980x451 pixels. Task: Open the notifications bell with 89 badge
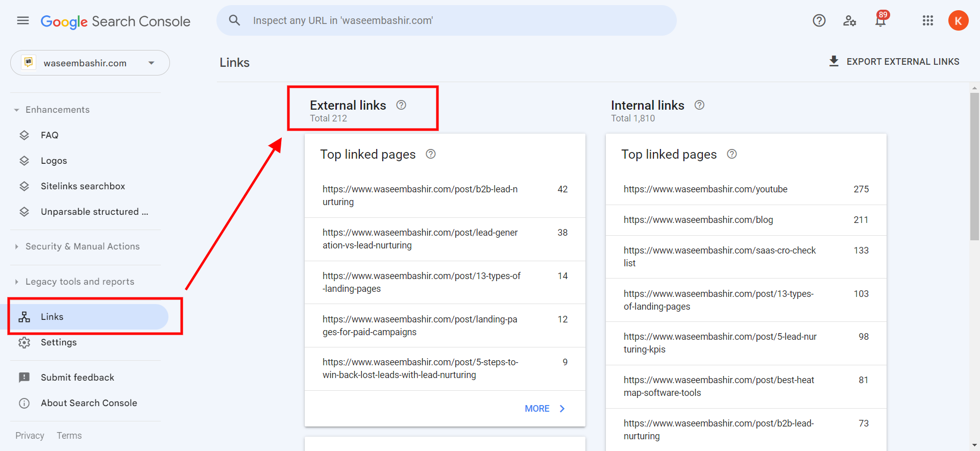pyautogui.click(x=881, y=19)
